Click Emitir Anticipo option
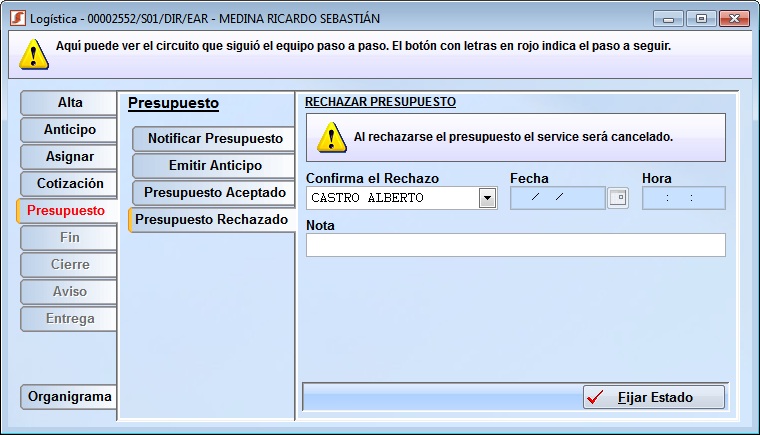This screenshot has height=435, width=760. pos(215,166)
